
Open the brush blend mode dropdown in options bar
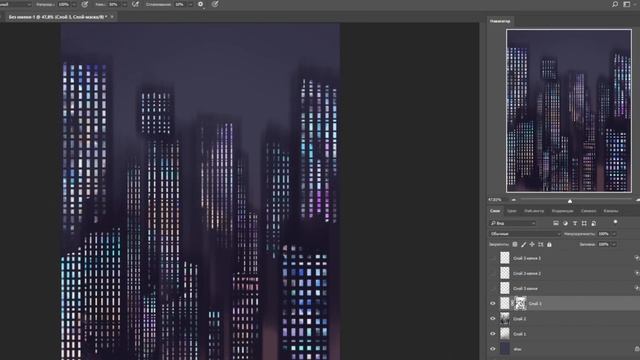pos(16,4)
